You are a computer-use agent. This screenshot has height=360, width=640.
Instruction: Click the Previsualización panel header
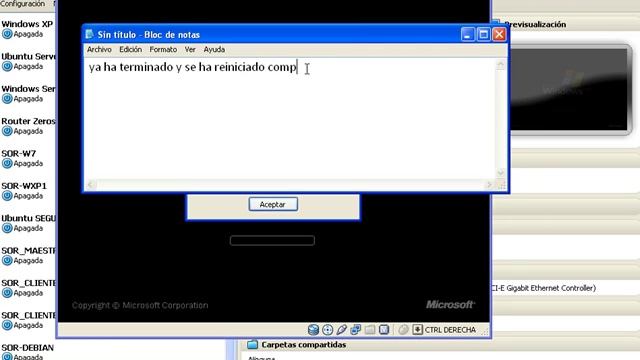[535, 24]
